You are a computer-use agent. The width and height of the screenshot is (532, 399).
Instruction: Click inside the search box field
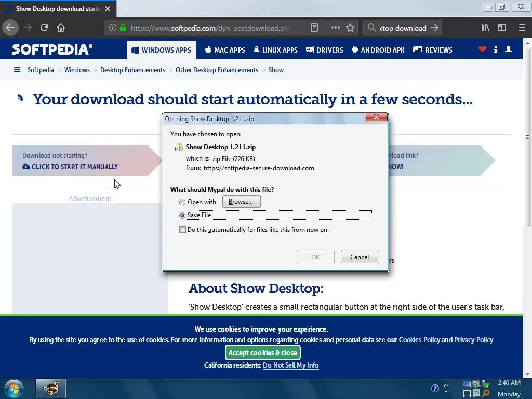[x=403, y=28]
